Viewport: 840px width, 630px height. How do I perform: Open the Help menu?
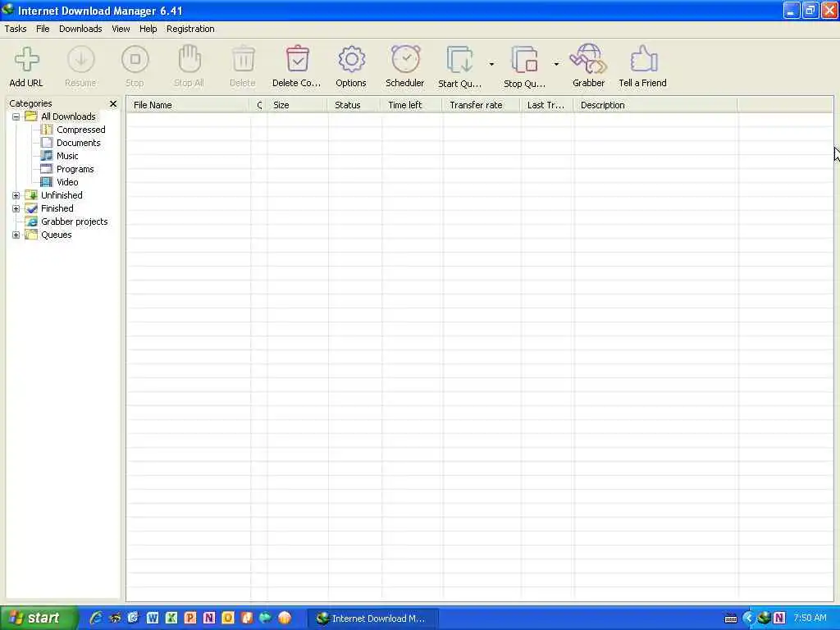click(x=148, y=29)
